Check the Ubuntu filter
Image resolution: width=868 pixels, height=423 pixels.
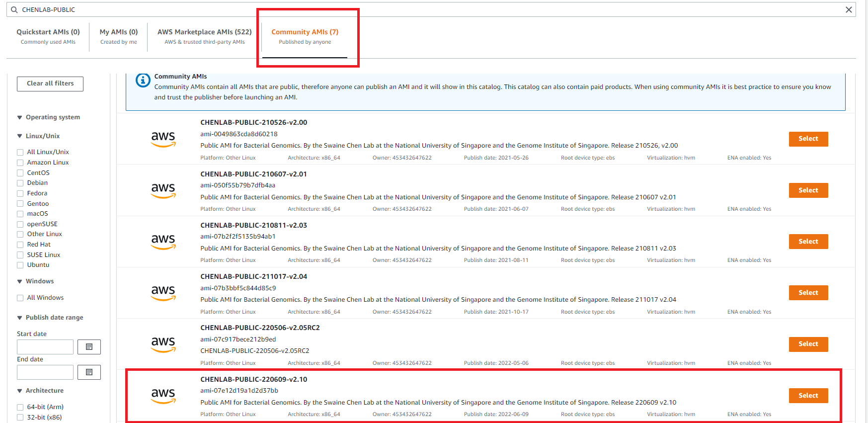tap(20, 265)
